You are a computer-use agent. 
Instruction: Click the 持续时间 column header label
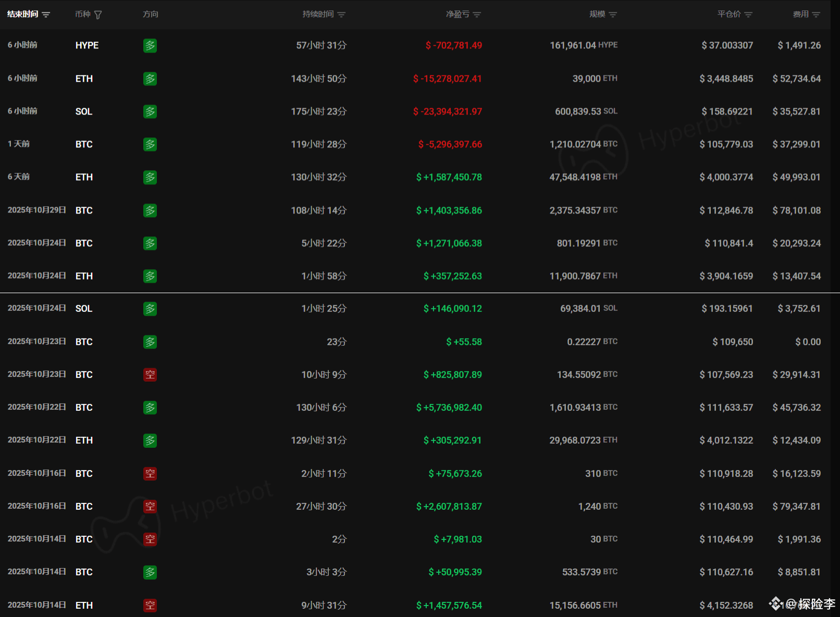(x=318, y=14)
